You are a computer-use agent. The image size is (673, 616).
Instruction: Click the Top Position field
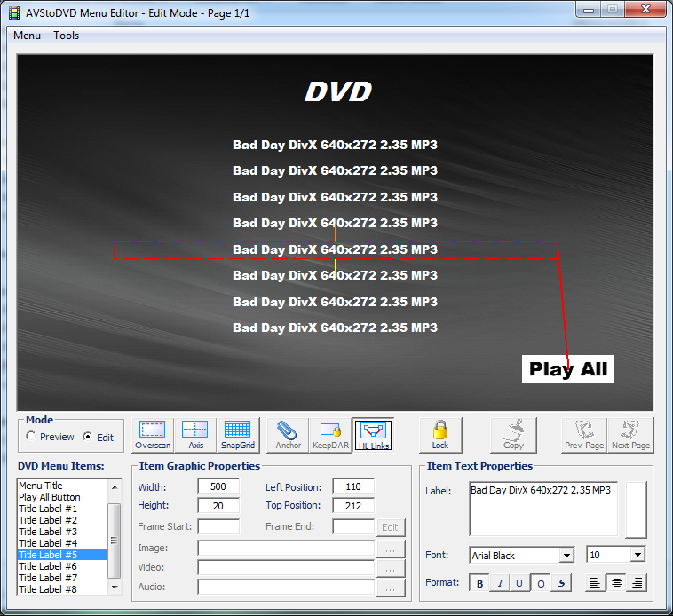[x=353, y=506]
